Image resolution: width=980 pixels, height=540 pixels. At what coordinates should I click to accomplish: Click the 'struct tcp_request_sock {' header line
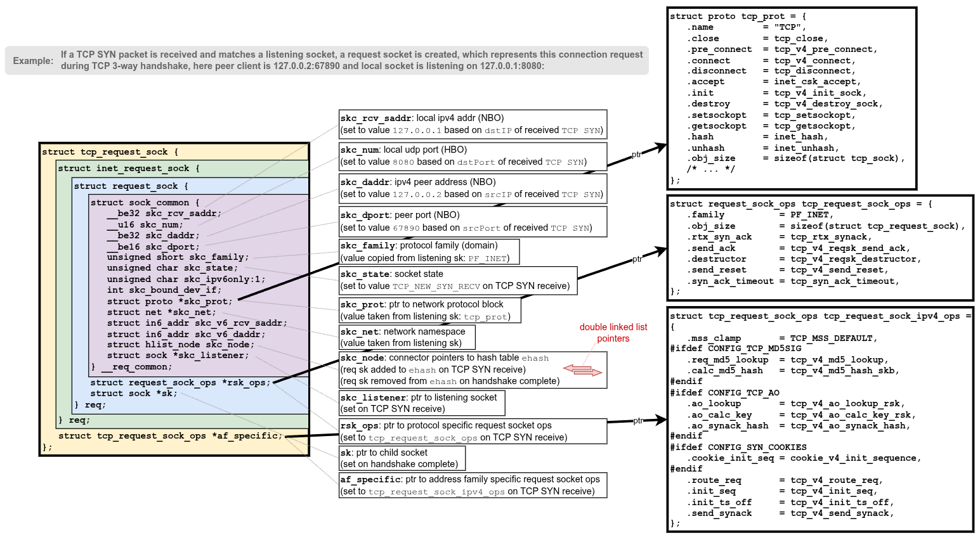[x=110, y=152]
